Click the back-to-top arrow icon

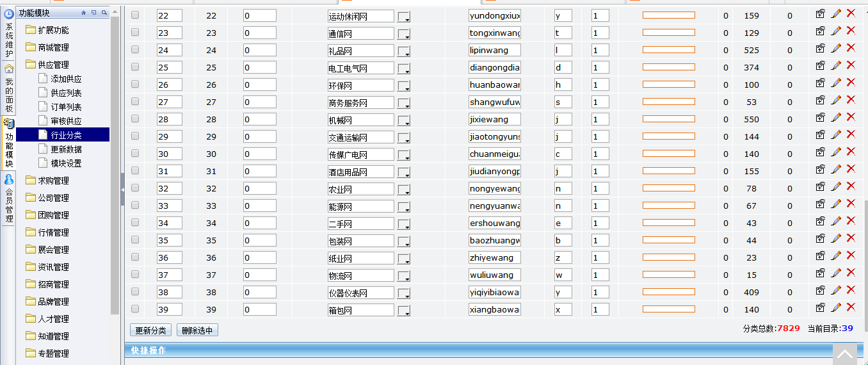coord(844,354)
